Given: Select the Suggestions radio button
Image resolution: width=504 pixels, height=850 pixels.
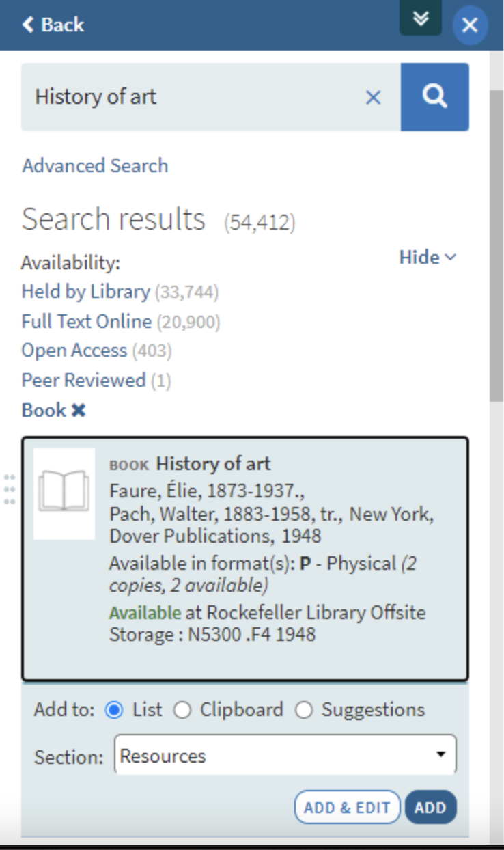Looking at the screenshot, I should click(303, 710).
